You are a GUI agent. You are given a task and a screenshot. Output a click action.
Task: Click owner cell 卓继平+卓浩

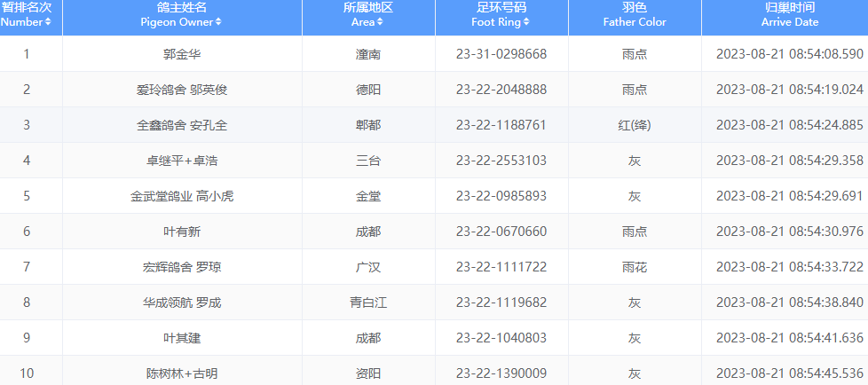[182, 161]
